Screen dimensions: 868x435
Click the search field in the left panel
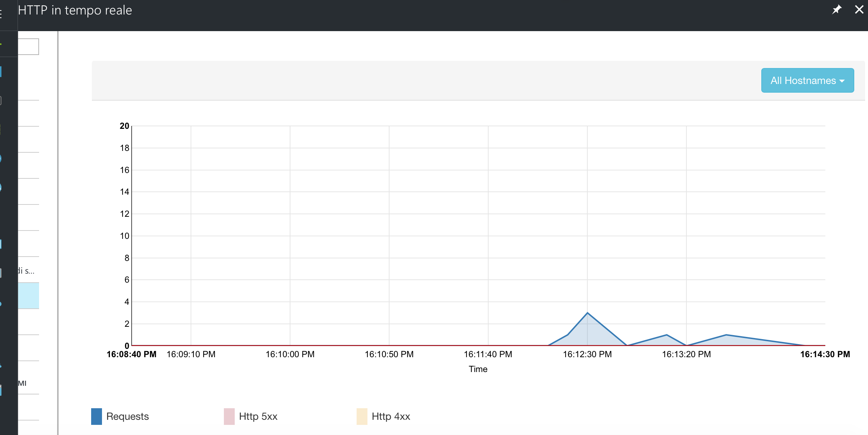pos(28,47)
